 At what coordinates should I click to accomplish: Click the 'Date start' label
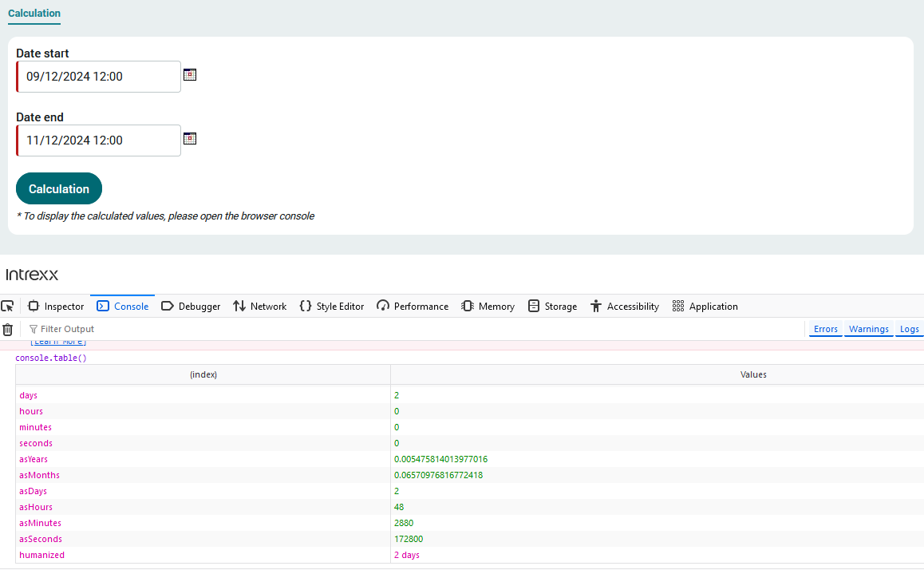pos(42,53)
